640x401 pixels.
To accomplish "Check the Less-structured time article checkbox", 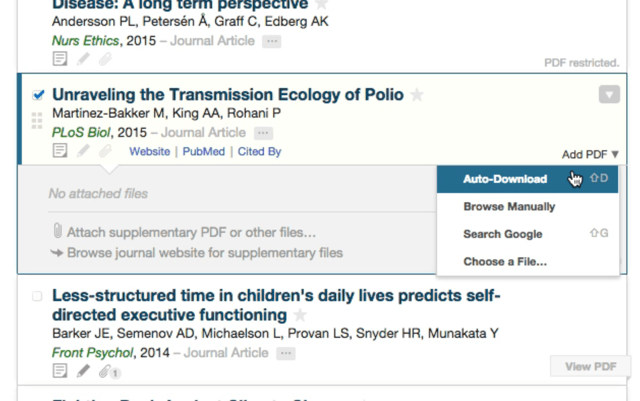I will (37, 296).
